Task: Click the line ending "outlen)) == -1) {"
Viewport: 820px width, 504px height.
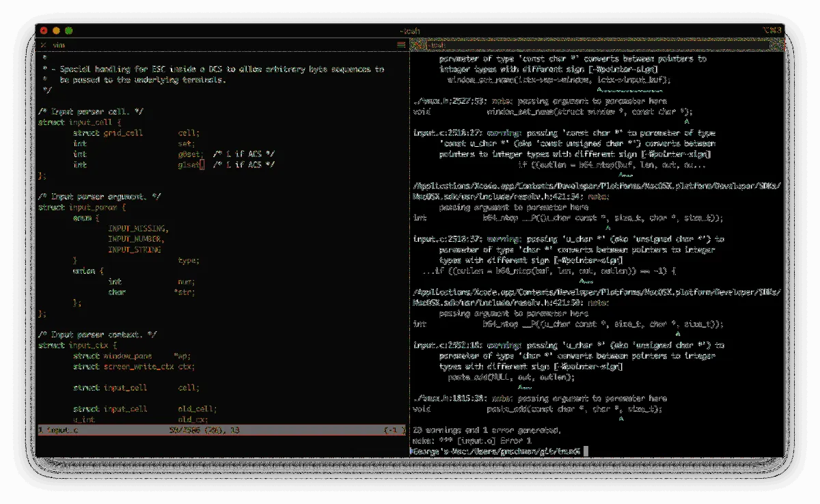Action: coord(548,271)
